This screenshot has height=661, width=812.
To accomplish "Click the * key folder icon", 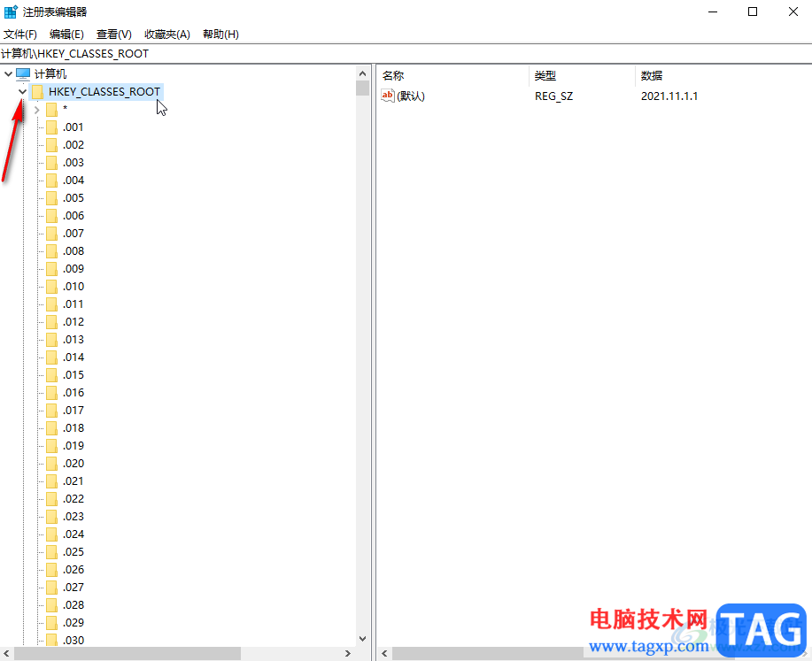I will [x=51, y=110].
